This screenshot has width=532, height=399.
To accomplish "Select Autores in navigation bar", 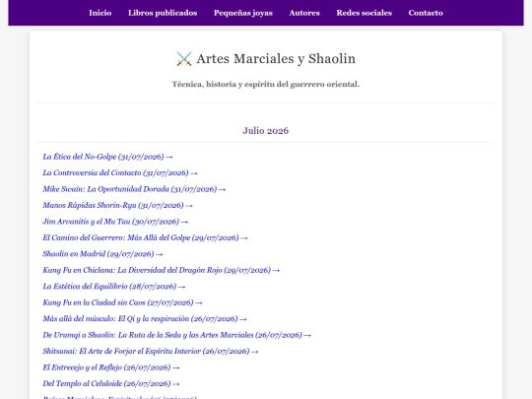I will coord(304,13).
